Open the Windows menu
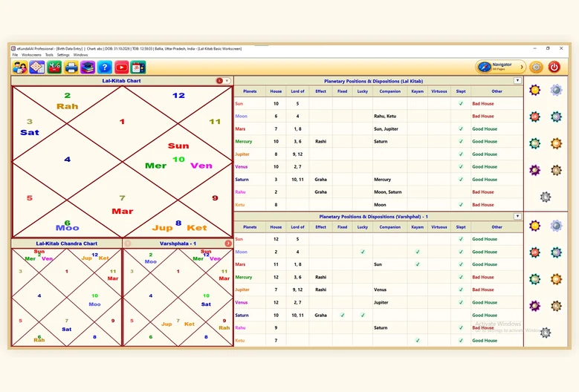 (80, 55)
